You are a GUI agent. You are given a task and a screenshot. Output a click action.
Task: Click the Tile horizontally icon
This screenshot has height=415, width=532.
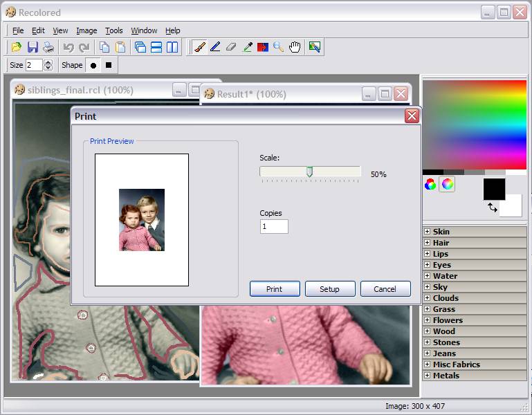pos(156,47)
